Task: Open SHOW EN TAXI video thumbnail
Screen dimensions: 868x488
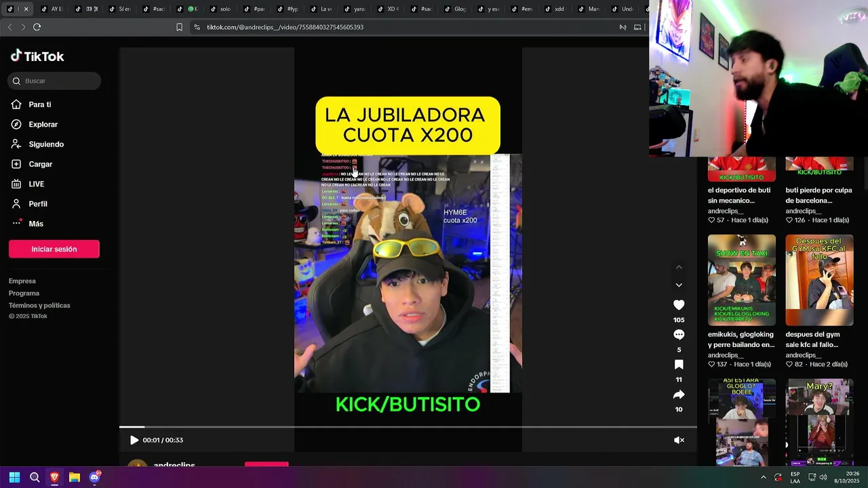Action: pos(742,280)
